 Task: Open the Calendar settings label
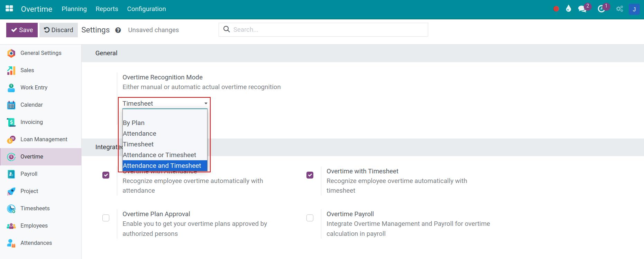click(x=31, y=105)
